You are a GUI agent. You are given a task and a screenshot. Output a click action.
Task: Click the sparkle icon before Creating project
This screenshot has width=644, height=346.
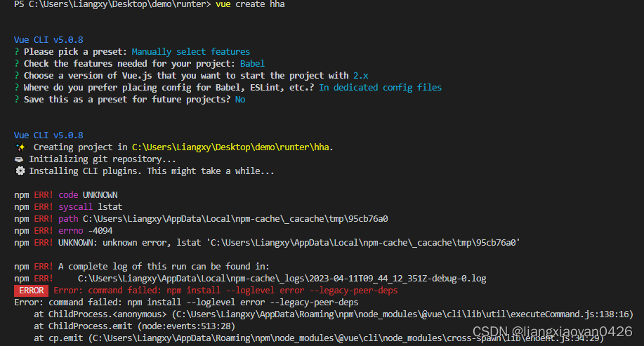pos(20,147)
